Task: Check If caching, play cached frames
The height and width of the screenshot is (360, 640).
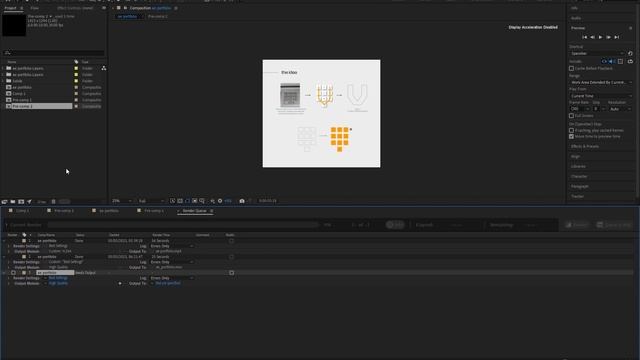Action: tap(571, 131)
